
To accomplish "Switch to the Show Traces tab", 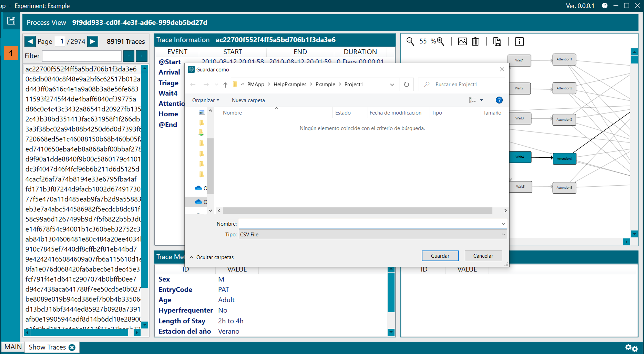I will tap(47, 347).
